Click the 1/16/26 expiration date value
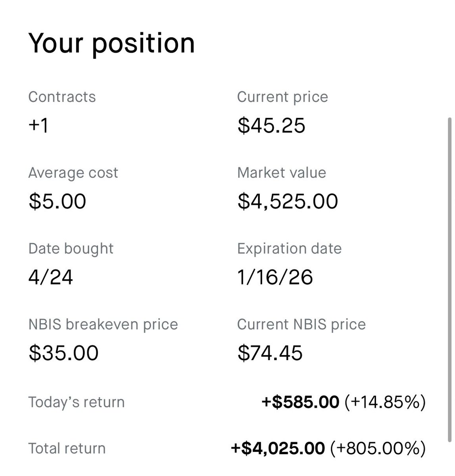This screenshot has height=476, width=455. pyautogui.click(x=275, y=277)
